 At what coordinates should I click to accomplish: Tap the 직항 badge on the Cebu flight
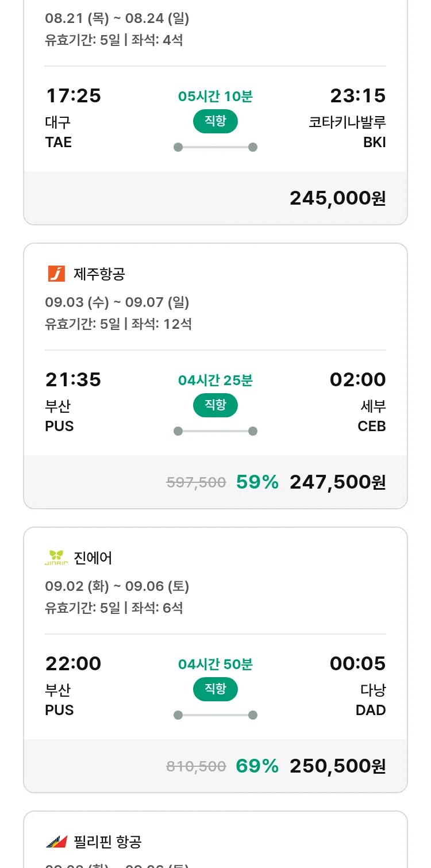[x=215, y=405]
